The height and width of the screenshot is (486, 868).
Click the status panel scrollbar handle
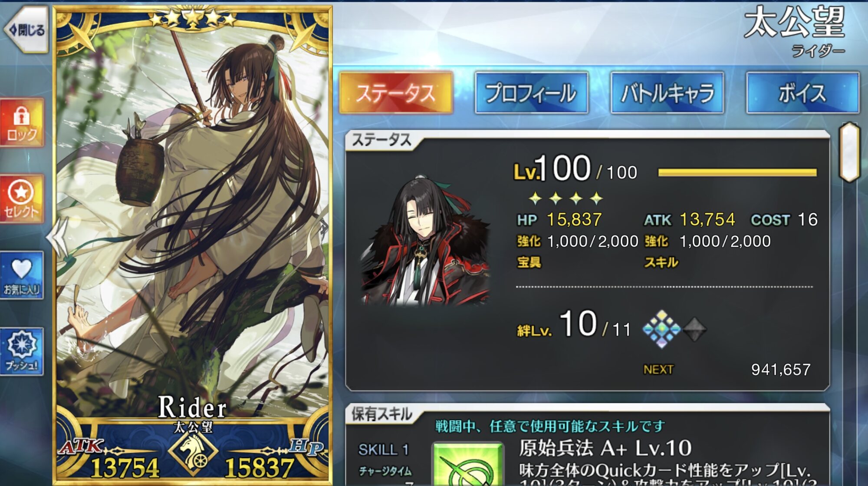[850, 152]
